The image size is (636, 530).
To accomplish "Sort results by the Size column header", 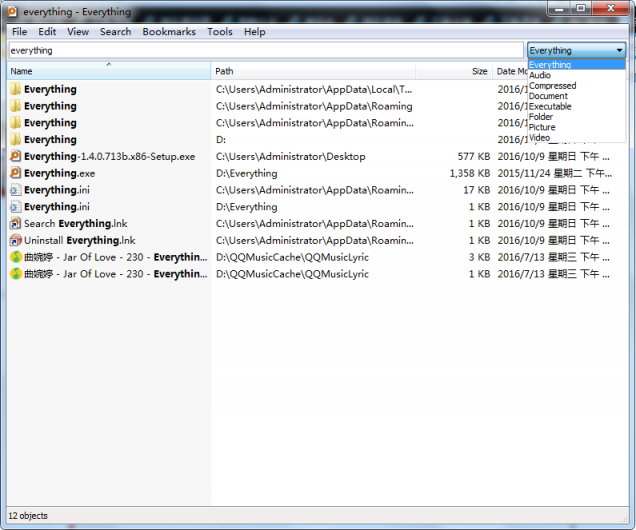I will pyautogui.click(x=454, y=71).
